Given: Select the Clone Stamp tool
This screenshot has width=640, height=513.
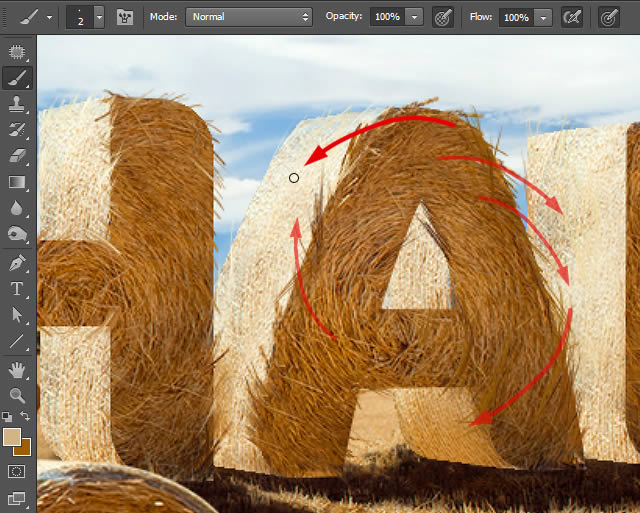Looking at the screenshot, I should [17, 104].
